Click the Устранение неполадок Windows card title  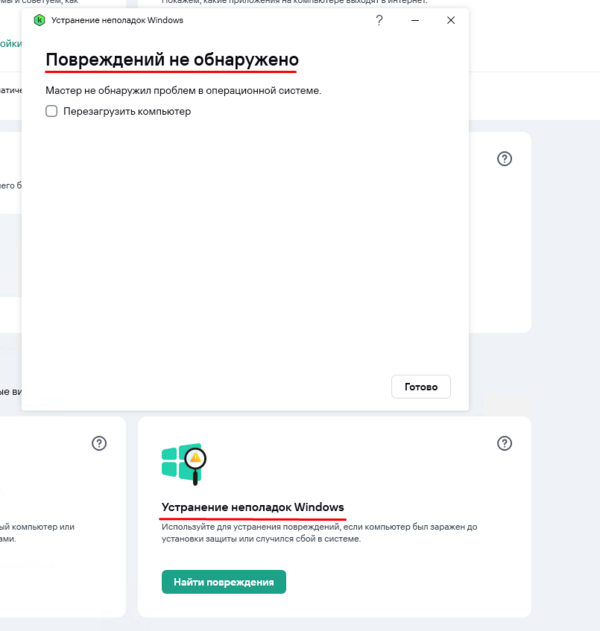(253, 507)
